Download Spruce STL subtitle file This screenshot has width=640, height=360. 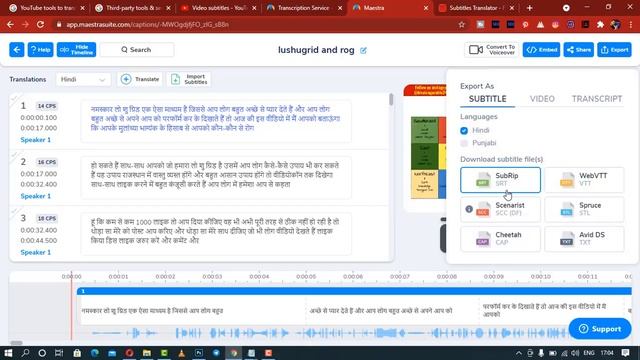[584, 209]
